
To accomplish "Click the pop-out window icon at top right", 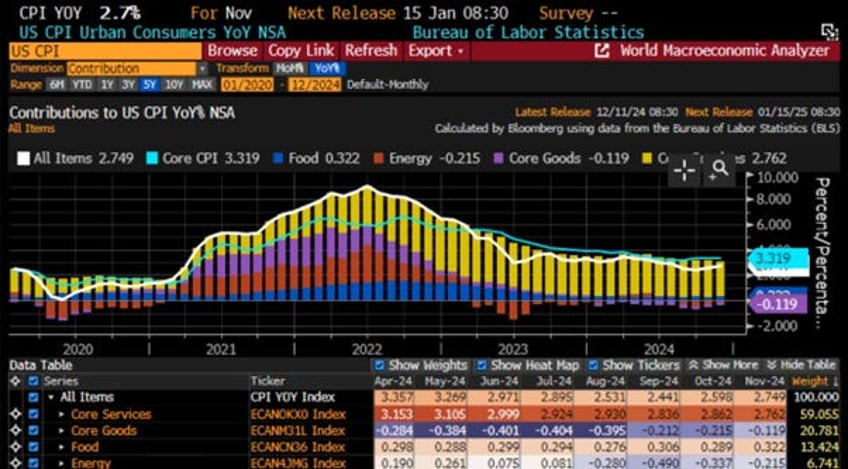I will click(x=829, y=31).
